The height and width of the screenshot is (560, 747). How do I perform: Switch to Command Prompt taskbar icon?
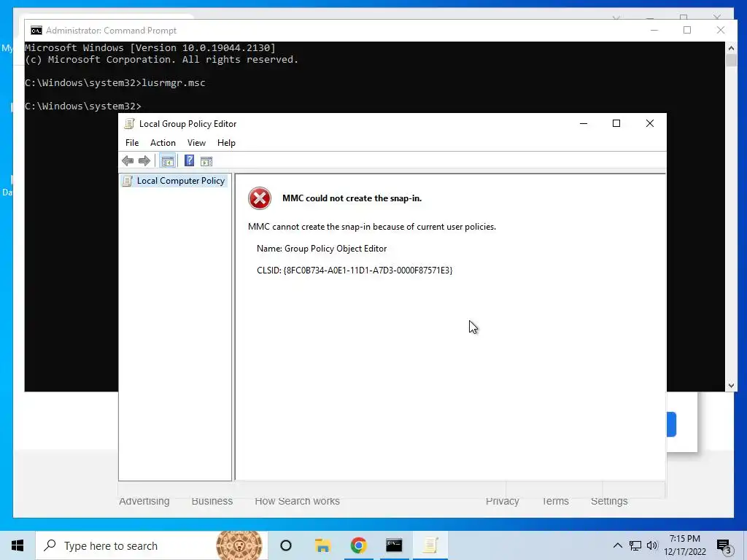point(394,545)
